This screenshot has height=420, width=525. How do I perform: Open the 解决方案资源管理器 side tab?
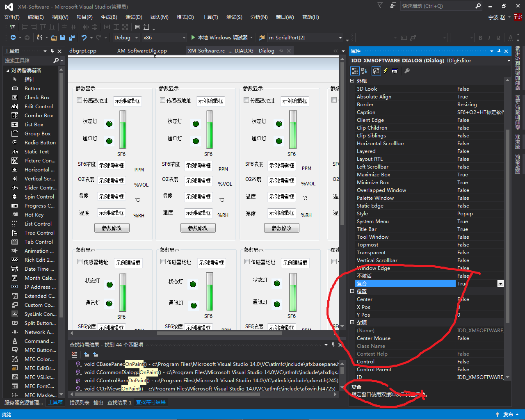coord(518,68)
